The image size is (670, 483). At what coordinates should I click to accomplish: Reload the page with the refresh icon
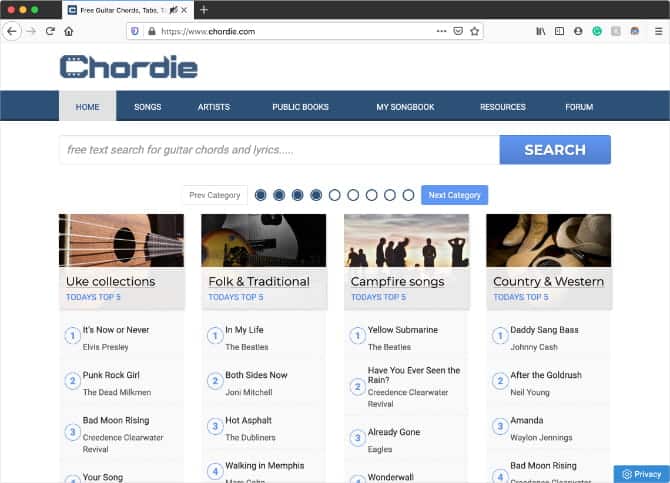tap(50, 31)
